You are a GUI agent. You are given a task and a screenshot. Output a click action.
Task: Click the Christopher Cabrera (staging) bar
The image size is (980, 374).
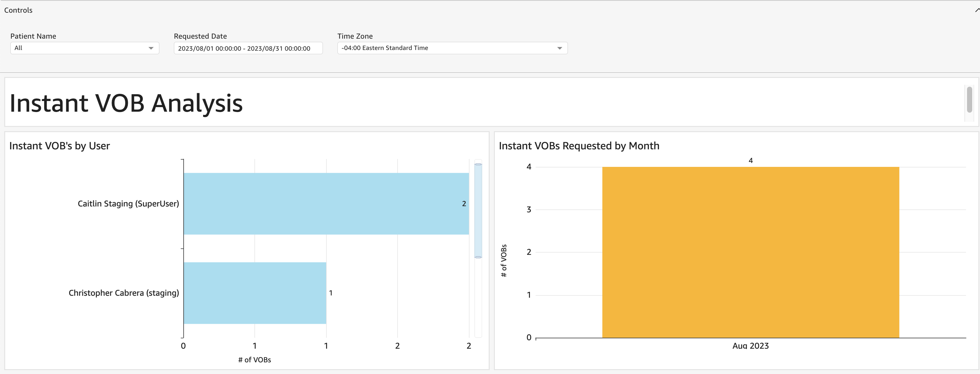click(x=254, y=293)
